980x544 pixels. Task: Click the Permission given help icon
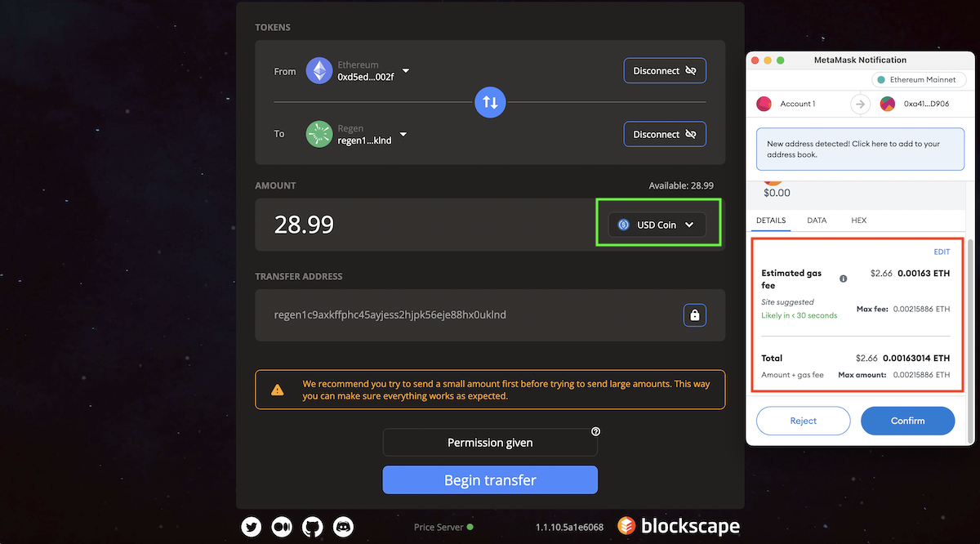(x=595, y=431)
